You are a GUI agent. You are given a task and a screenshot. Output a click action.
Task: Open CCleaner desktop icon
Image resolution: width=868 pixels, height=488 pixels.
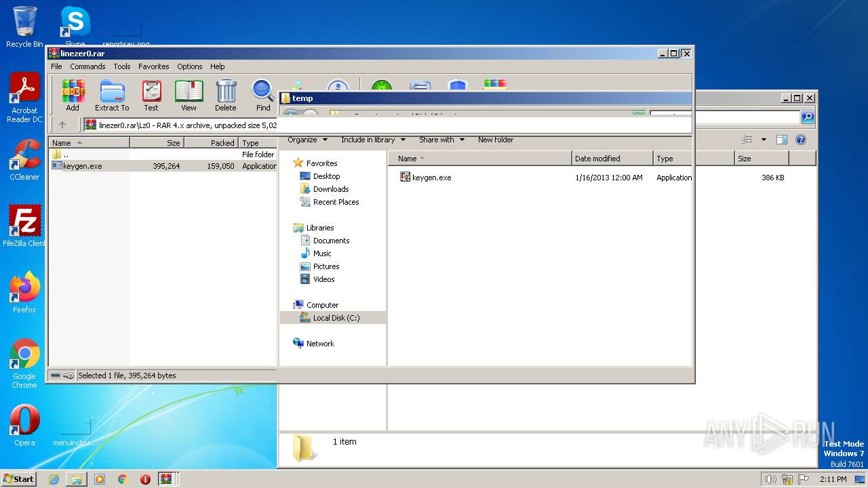click(24, 160)
